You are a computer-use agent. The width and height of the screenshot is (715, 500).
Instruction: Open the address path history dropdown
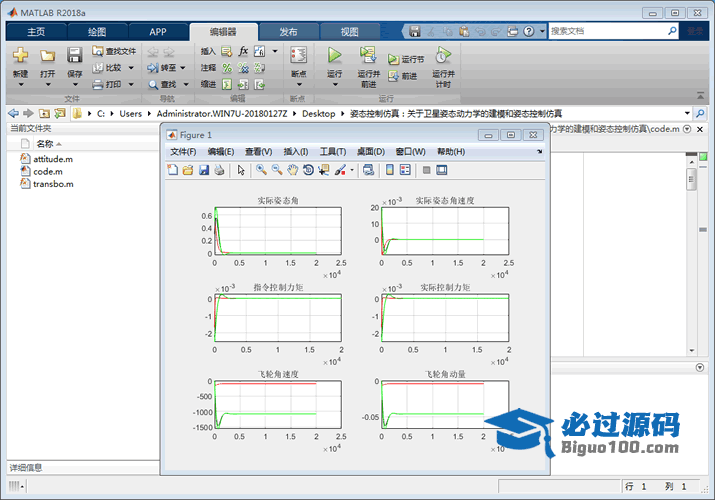[x=687, y=113]
